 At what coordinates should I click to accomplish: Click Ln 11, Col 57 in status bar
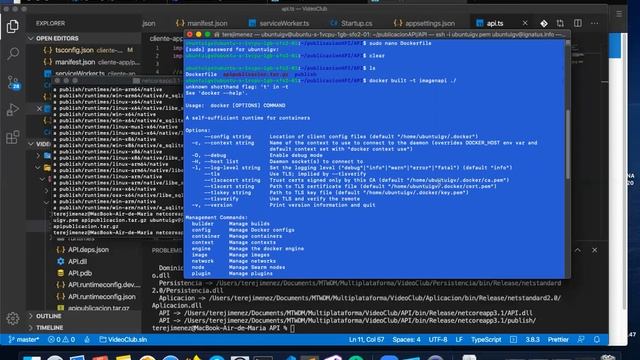click(366, 340)
